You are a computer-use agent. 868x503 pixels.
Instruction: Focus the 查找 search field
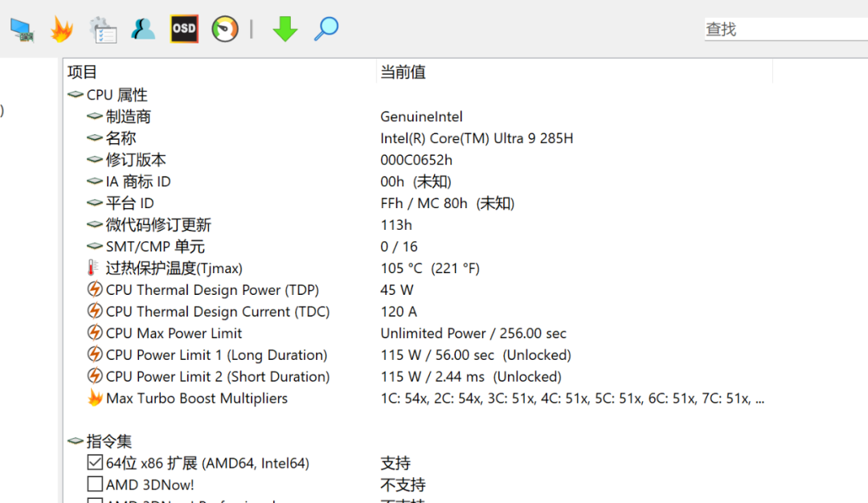[786, 29]
